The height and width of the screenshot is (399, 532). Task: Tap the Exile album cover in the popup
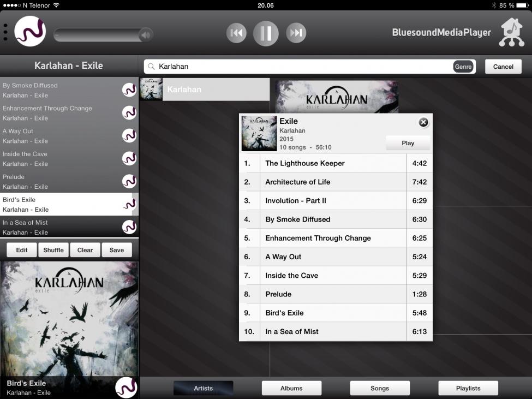[x=259, y=133]
